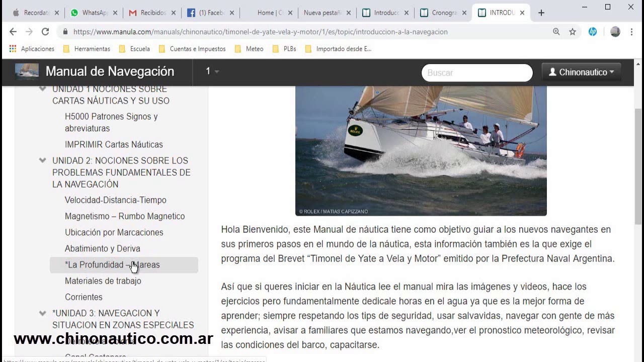Open the Herramientas bookmark folder
Viewport: 644px width, 362px height.
tap(87, 49)
